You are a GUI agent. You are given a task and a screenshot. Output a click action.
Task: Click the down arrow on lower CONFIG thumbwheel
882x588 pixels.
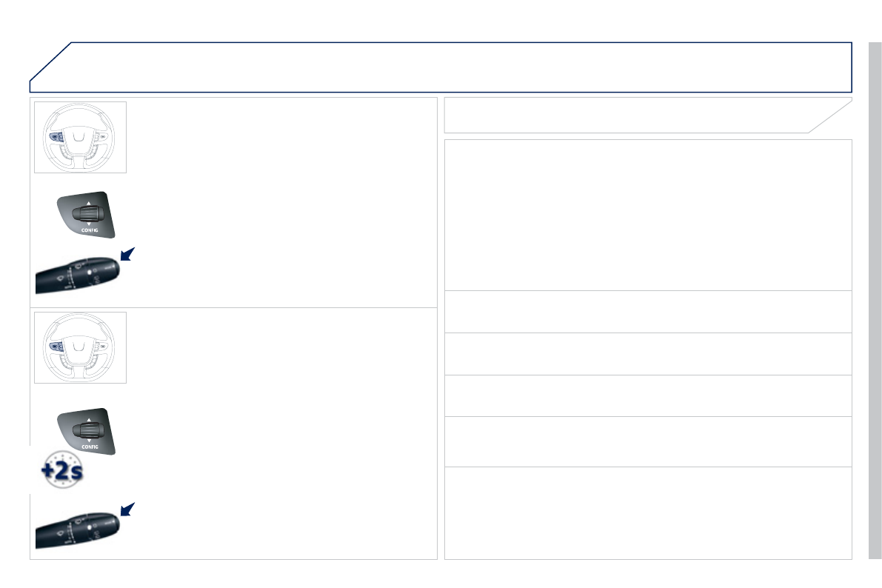click(89, 439)
